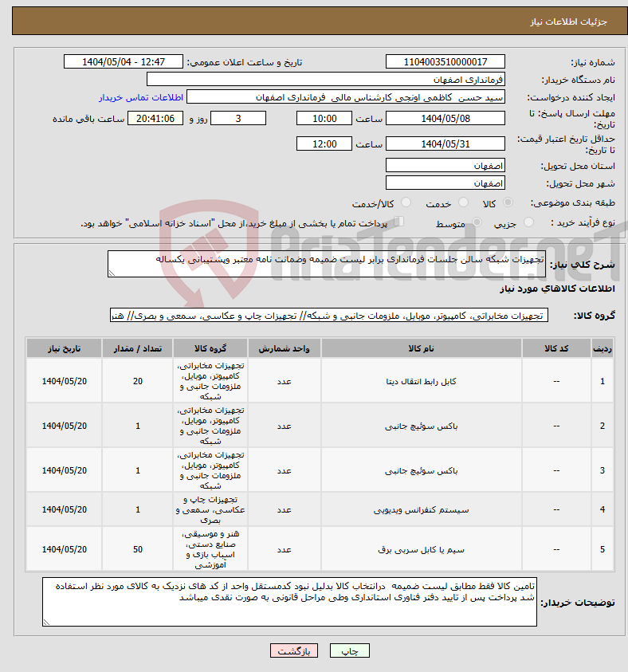
Task: Select the خدمت radio button
Action: pyautogui.click(x=463, y=202)
